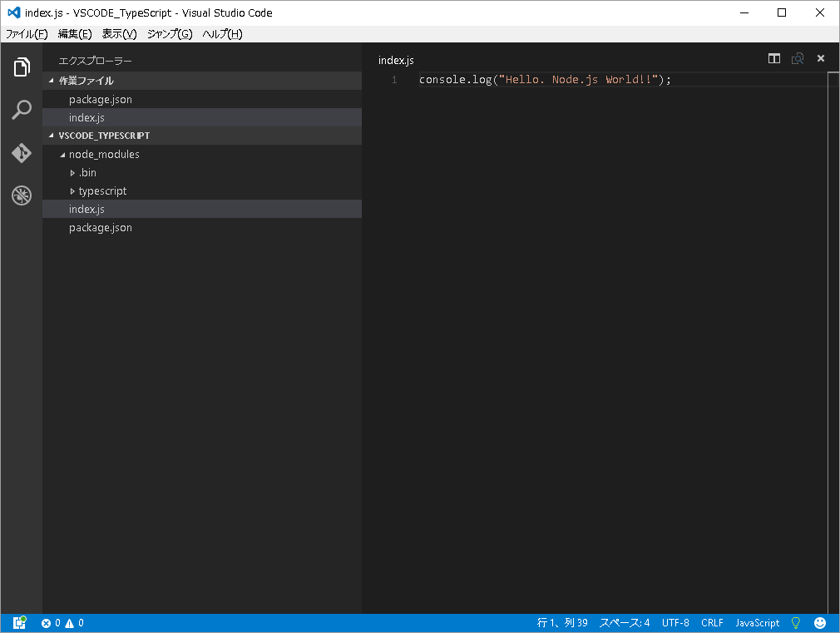Click the sync/remote icon in the status bar
840x633 pixels.
(x=19, y=622)
